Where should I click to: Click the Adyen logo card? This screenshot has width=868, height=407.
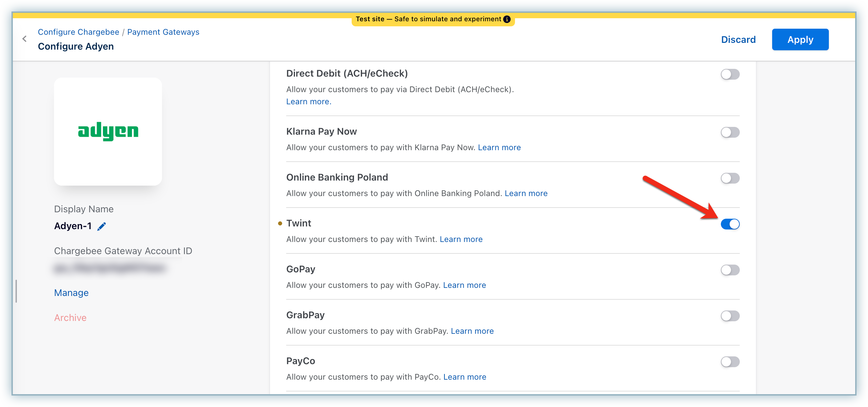[108, 132]
